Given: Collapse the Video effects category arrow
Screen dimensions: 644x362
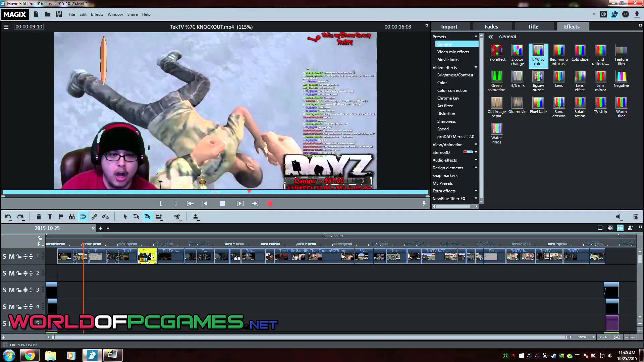Looking at the screenshot, I should (x=476, y=67).
